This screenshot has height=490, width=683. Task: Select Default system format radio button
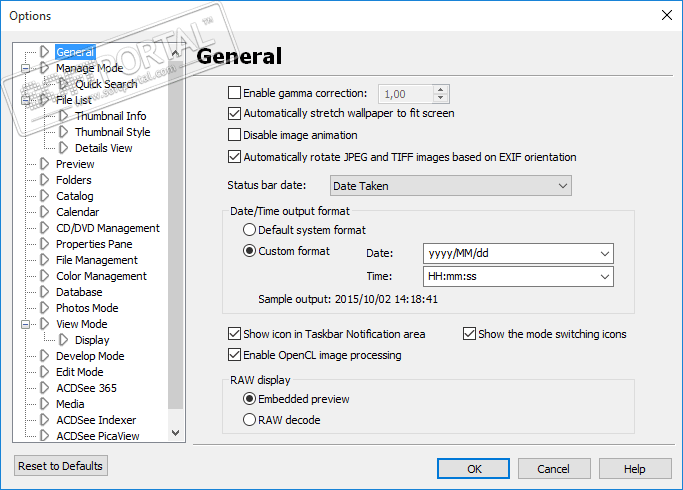pos(250,230)
